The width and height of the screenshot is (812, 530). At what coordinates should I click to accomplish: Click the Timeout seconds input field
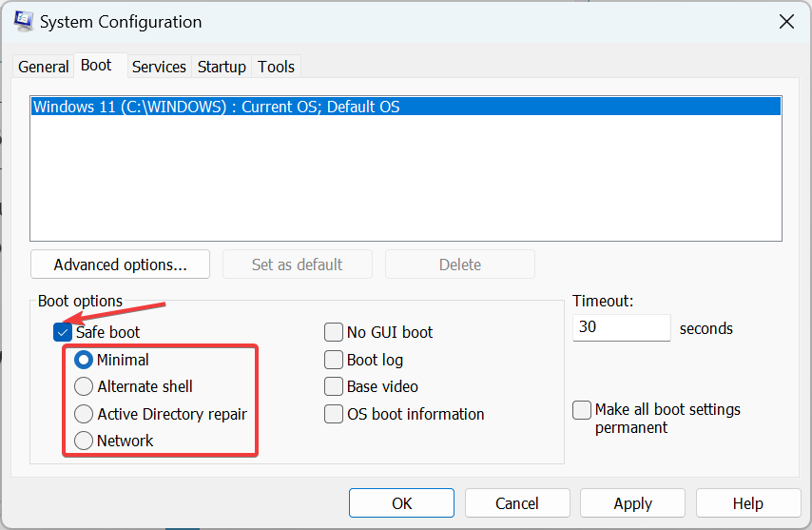(622, 327)
